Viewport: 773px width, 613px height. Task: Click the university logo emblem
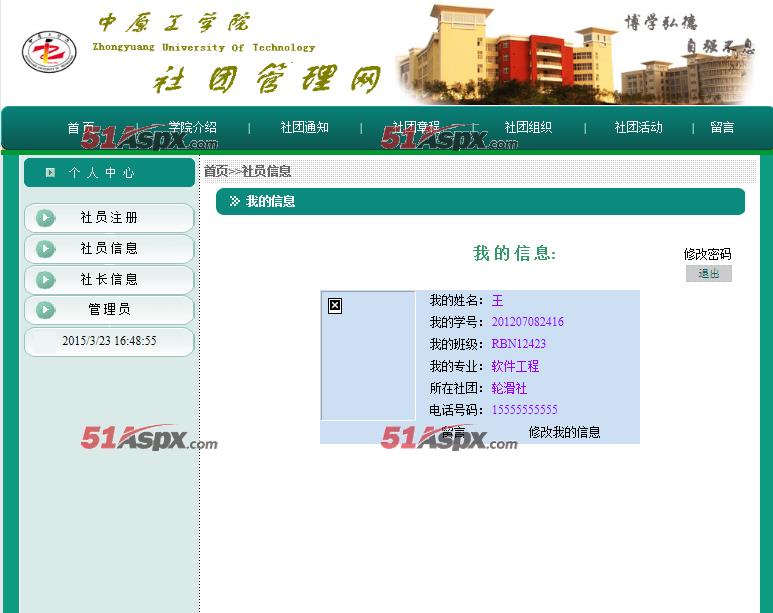pos(49,51)
